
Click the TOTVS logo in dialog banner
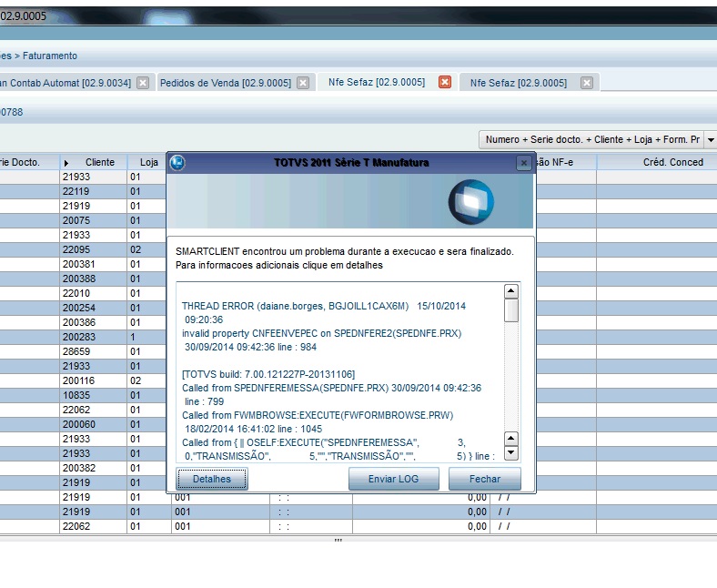[471, 202]
